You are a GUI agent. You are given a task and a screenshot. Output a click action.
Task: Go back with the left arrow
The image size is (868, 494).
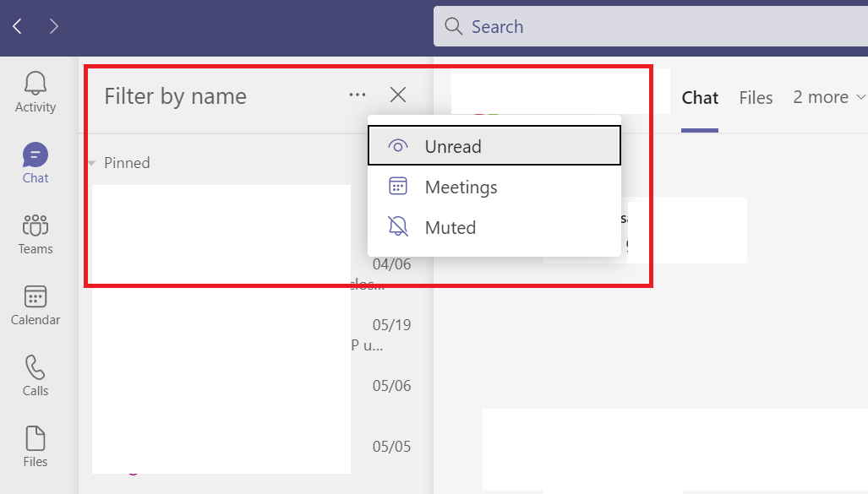17,26
